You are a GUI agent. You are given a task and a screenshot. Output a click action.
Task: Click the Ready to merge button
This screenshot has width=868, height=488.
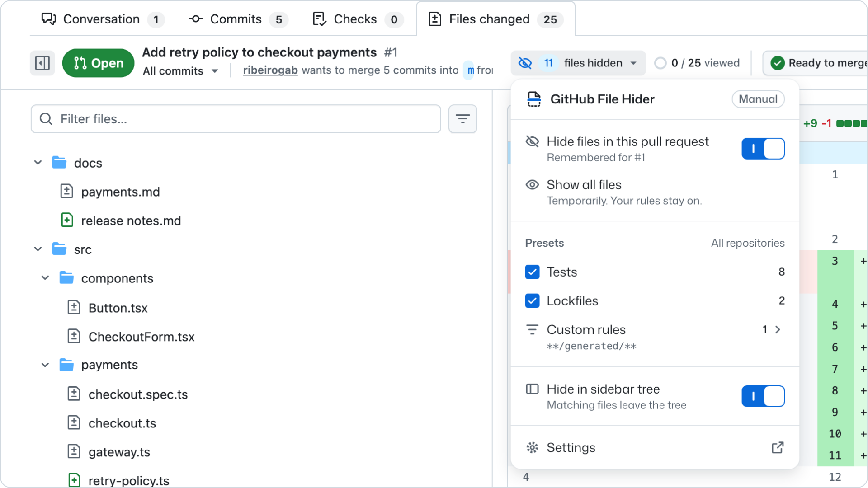tap(816, 63)
